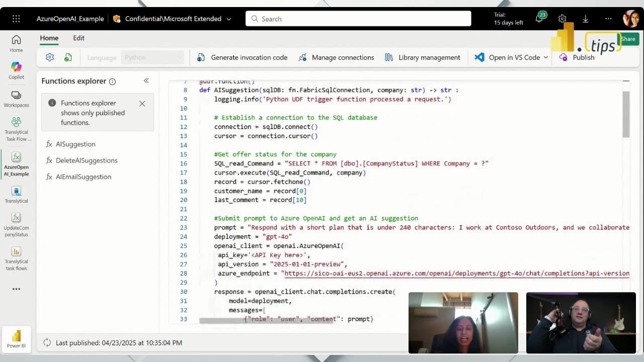The image size is (644, 362).
Task: Open Workspaces in the sidebar
Action: (16, 99)
